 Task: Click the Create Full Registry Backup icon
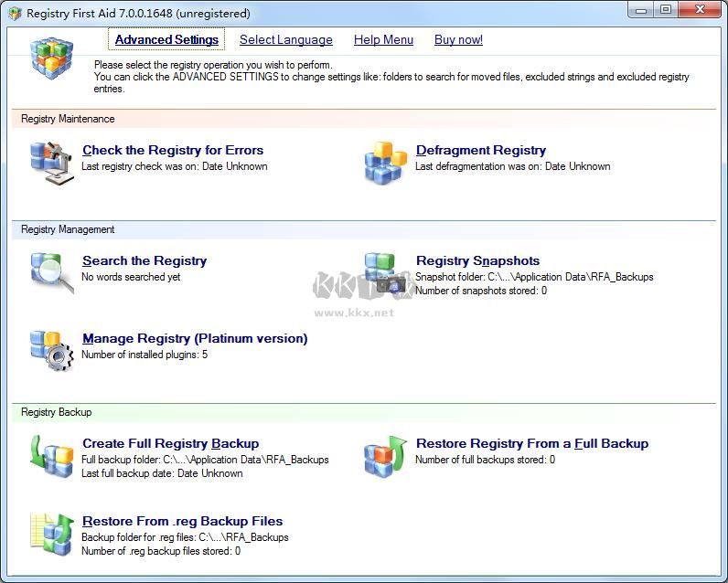pos(51,456)
